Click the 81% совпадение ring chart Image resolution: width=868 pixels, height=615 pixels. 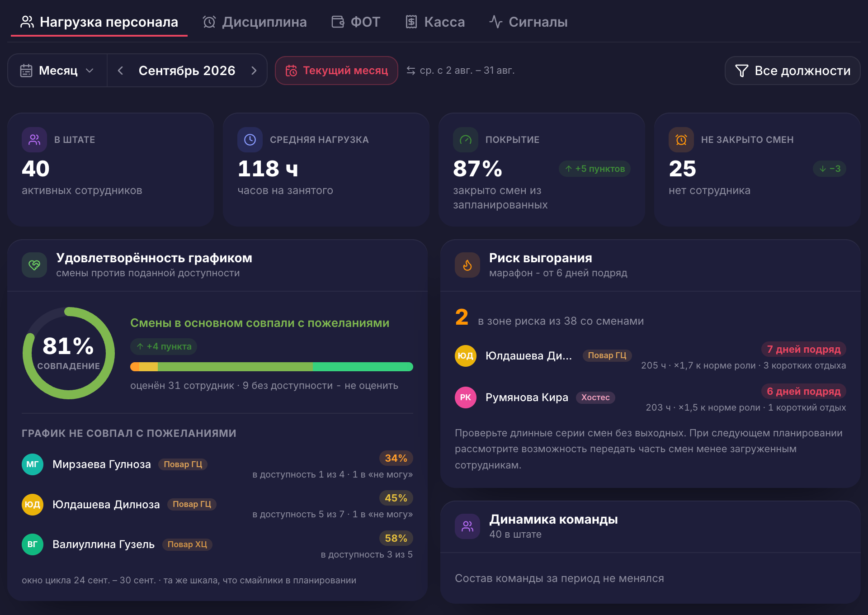click(x=69, y=353)
